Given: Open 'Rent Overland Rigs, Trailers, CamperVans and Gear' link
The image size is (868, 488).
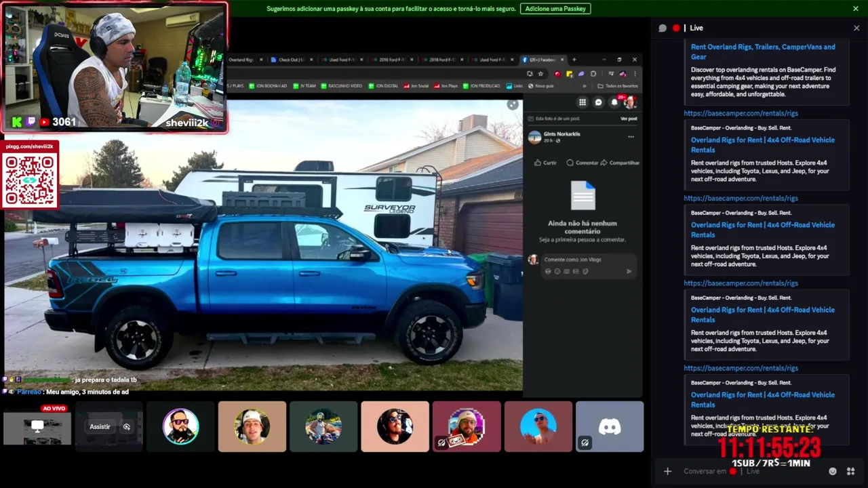Looking at the screenshot, I should coord(763,52).
